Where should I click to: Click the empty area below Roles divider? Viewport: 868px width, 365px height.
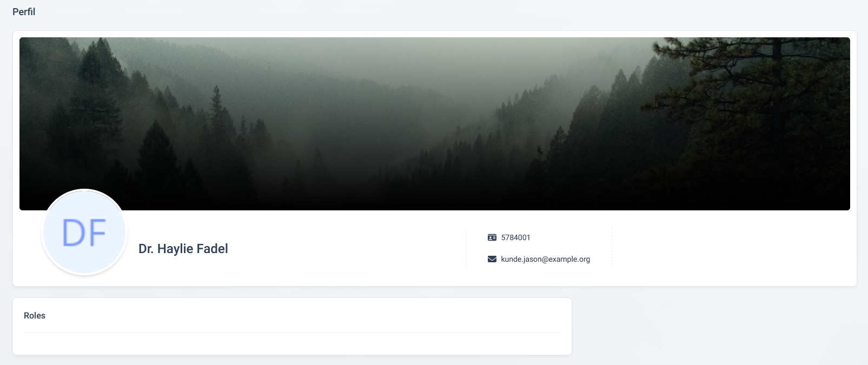click(292, 343)
